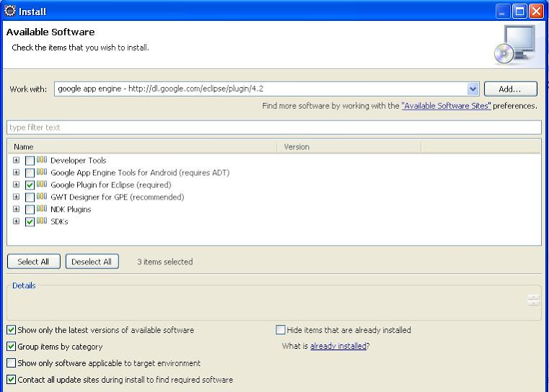549x392 pixels.
Task: Open the Work with dropdown arrow
Action: point(473,89)
